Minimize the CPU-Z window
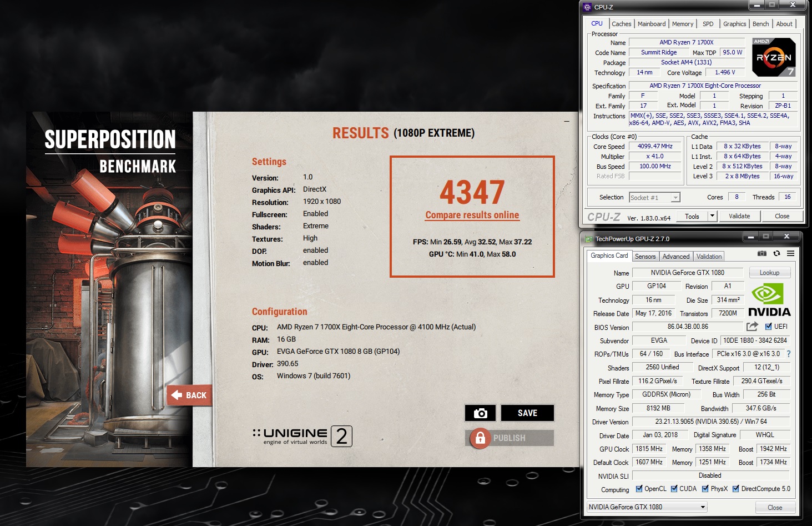This screenshot has height=526, width=812. 756,5
